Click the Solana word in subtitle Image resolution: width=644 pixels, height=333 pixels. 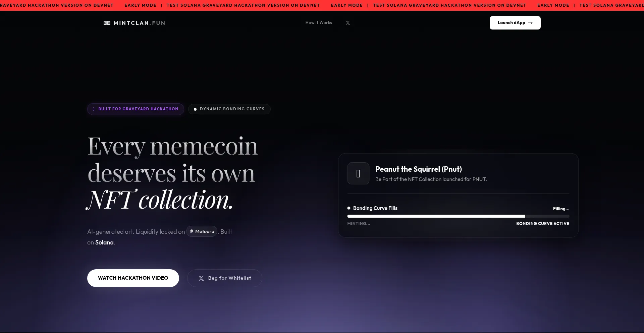coord(104,242)
